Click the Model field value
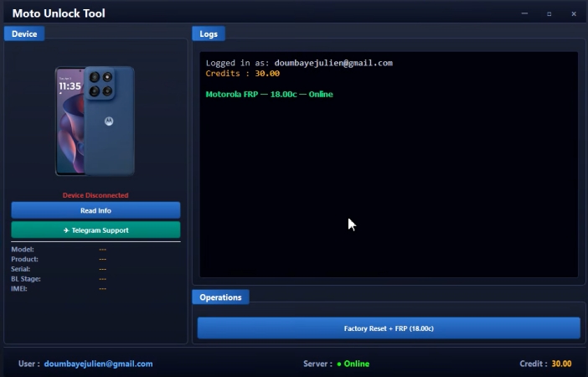The image size is (588, 377). point(102,250)
